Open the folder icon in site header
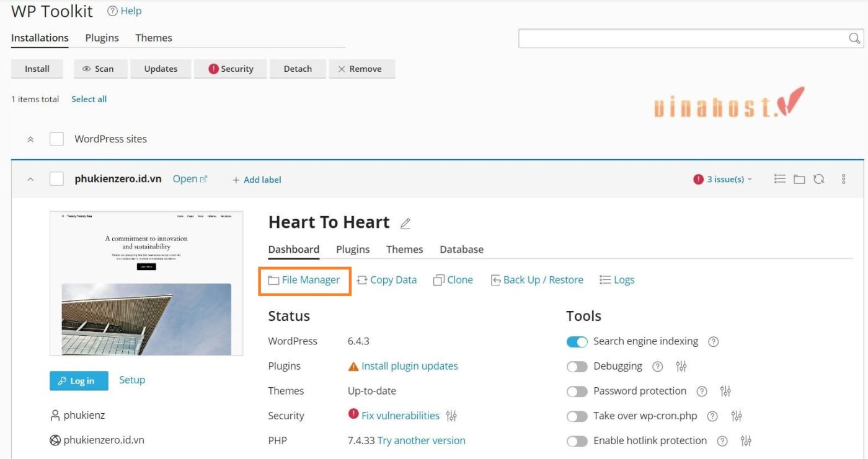This screenshot has width=868, height=459. (799, 179)
